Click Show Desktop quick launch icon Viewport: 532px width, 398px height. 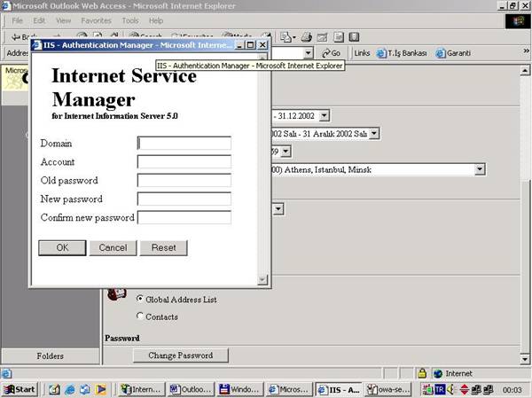[x=54, y=389]
